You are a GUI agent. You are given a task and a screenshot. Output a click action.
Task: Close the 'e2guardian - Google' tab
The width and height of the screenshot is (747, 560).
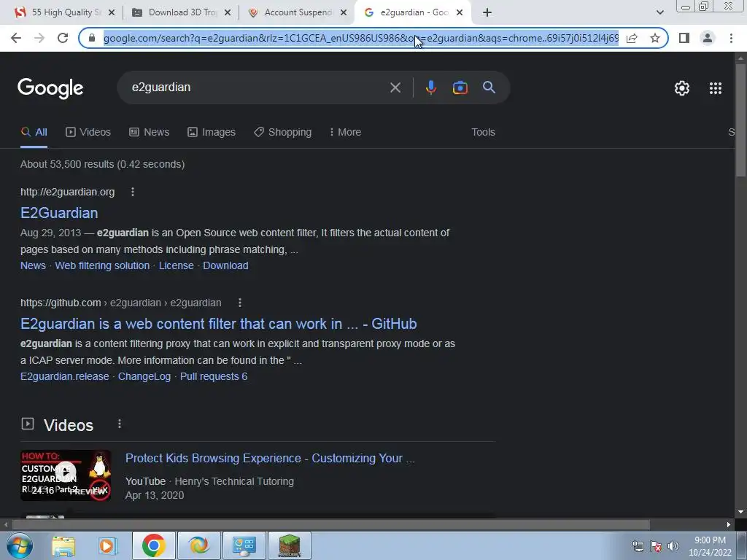460,12
